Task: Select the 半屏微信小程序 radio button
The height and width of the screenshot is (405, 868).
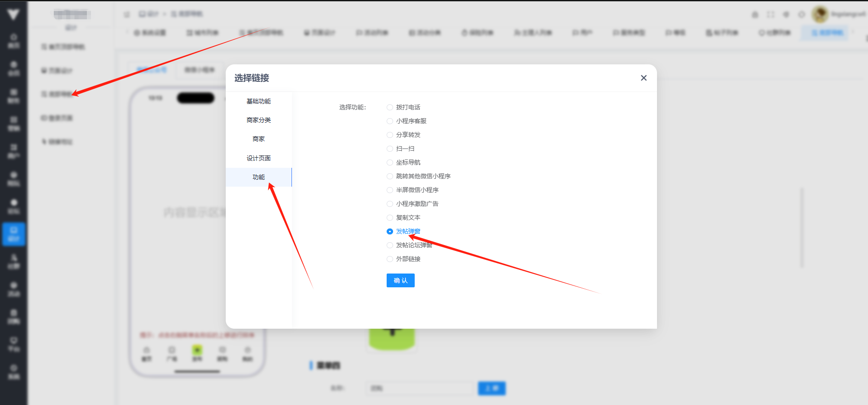Action: pos(390,190)
